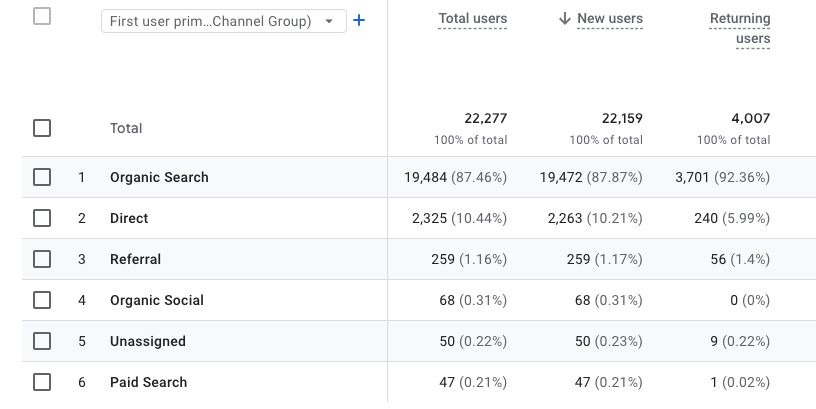The image size is (816, 409).
Task: Select the Organic Search row checkbox
Action: 42,177
